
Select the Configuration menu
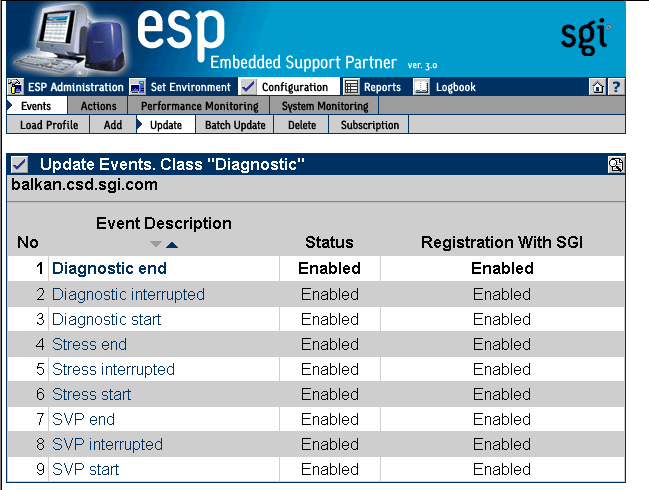295,87
